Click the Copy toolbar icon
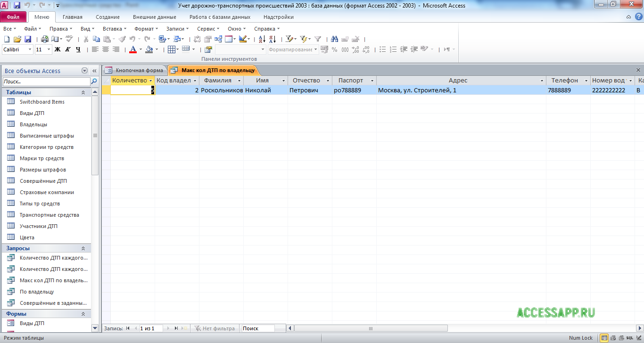Viewport: 644px width, 343px height. pyautogui.click(x=96, y=39)
